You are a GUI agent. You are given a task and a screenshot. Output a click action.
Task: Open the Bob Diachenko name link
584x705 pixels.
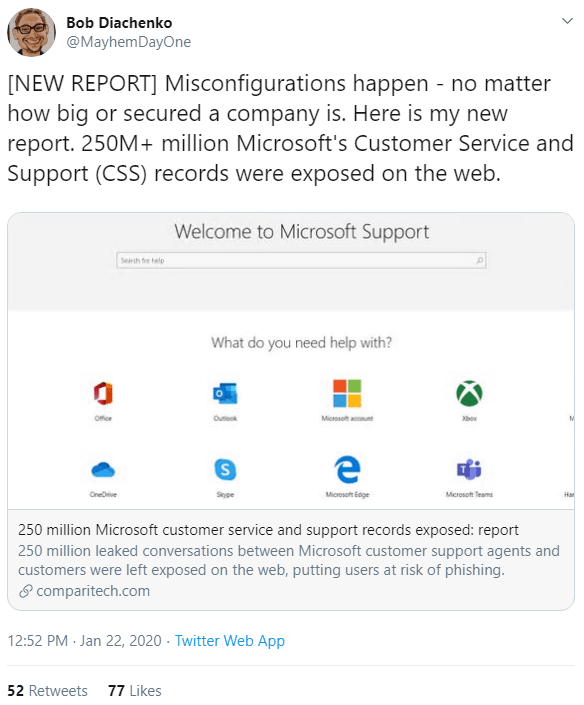pyautogui.click(x=119, y=22)
